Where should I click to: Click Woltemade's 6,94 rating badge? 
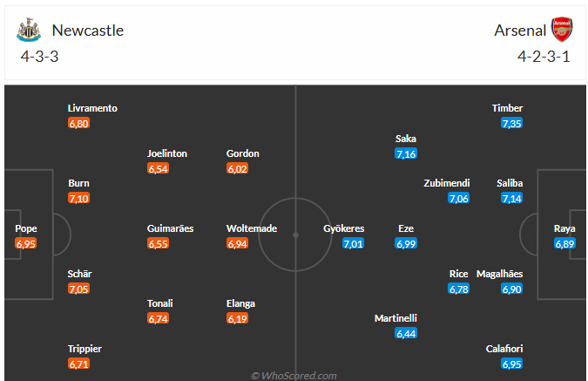point(238,243)
